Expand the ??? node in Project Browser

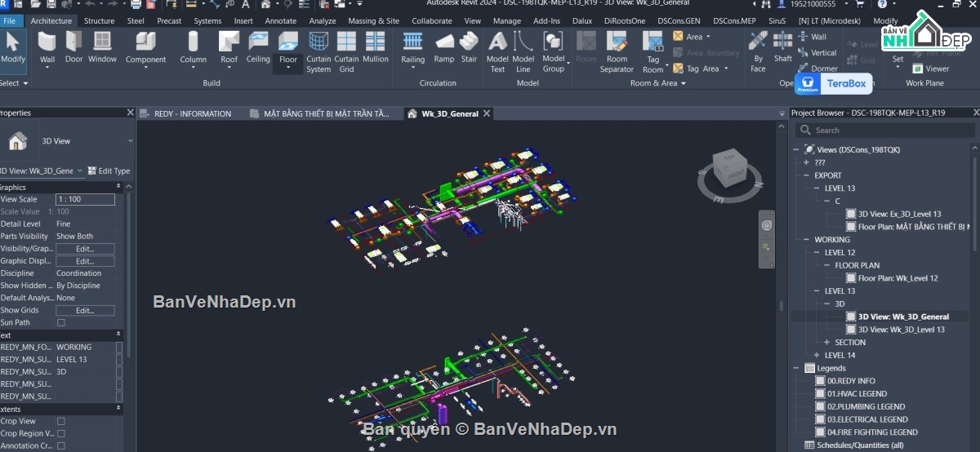click(807, 162)
